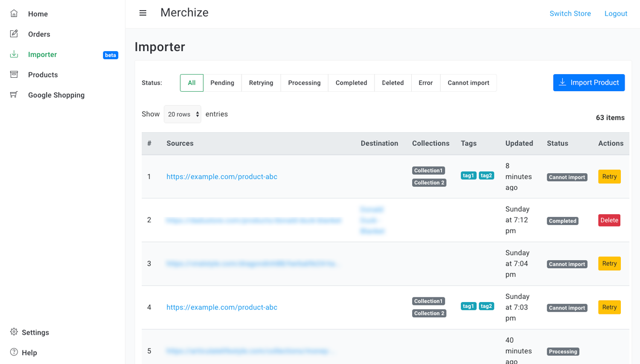The width and height of the screenshot is (640, 364).
Task: Select the All status filter
Action: point(191,83)
